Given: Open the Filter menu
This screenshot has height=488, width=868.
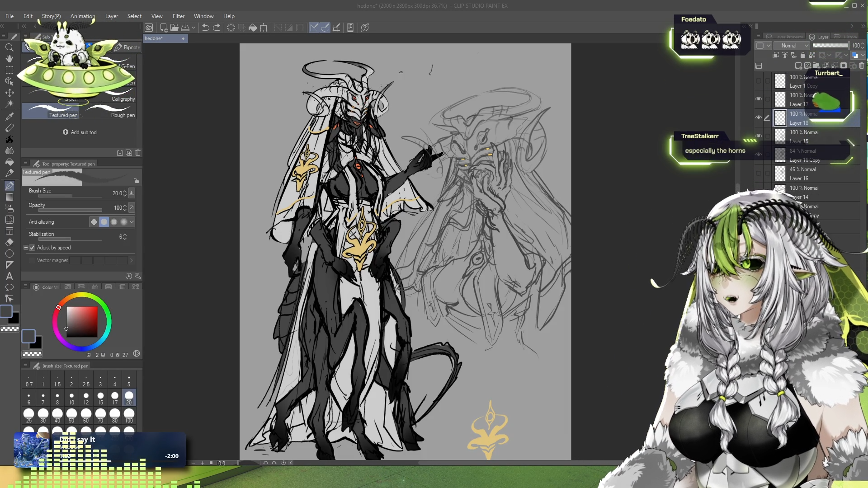Looking at the screenshot, I should (x=178, y=16).
